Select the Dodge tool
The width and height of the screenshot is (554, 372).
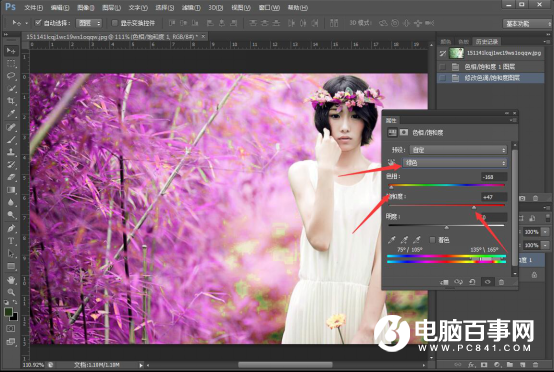(11, 214)
